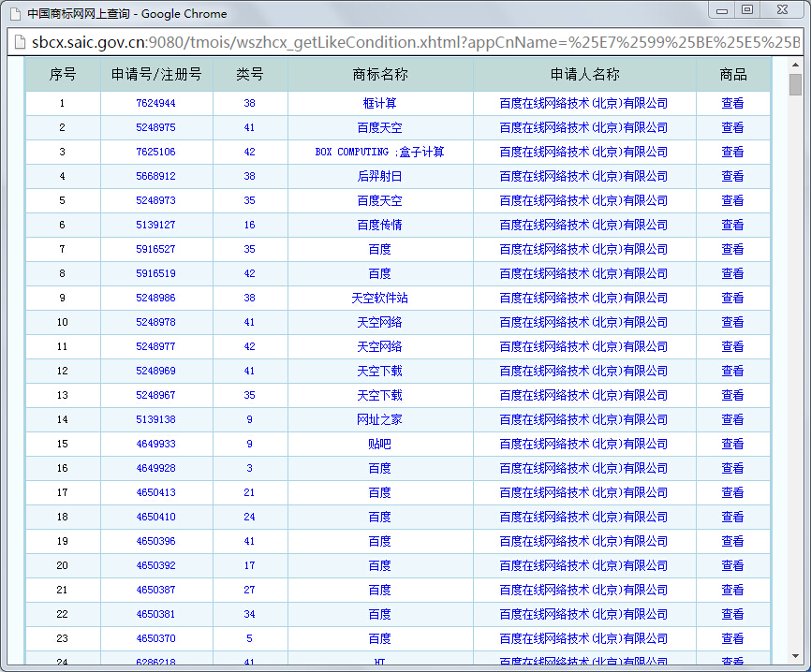This screenshot has width=811, height=672.
Task: Open trademark name 百度传情
Action: [379, 225]
